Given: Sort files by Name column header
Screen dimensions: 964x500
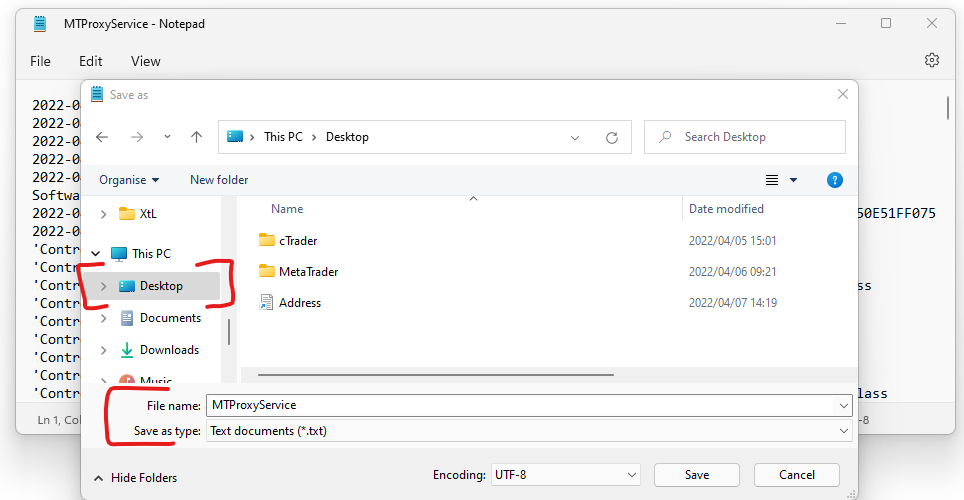Looking at the screenshot, I should point(287,209).
